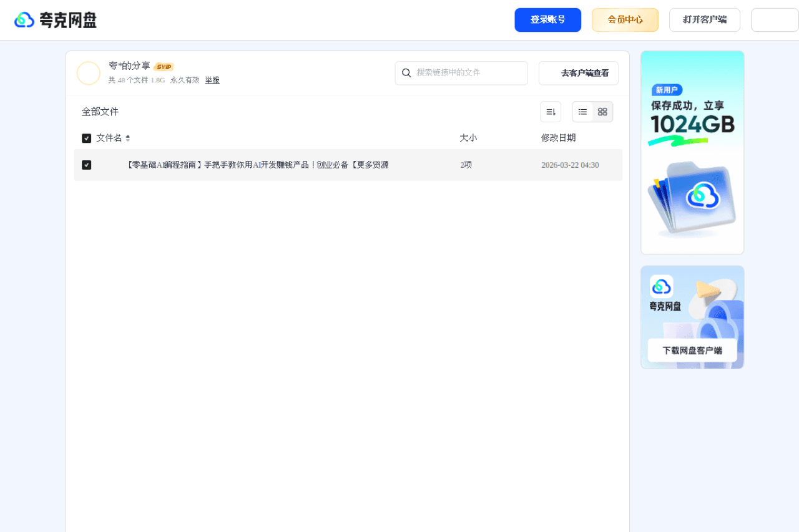Click the Quark logo in the download client banner

[662, 287]
